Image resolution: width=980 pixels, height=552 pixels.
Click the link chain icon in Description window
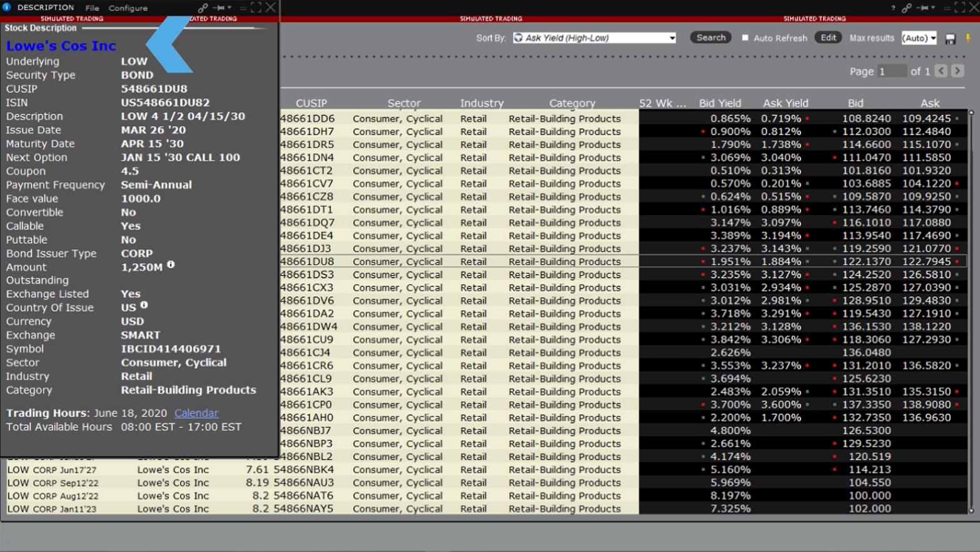[203, 8]
